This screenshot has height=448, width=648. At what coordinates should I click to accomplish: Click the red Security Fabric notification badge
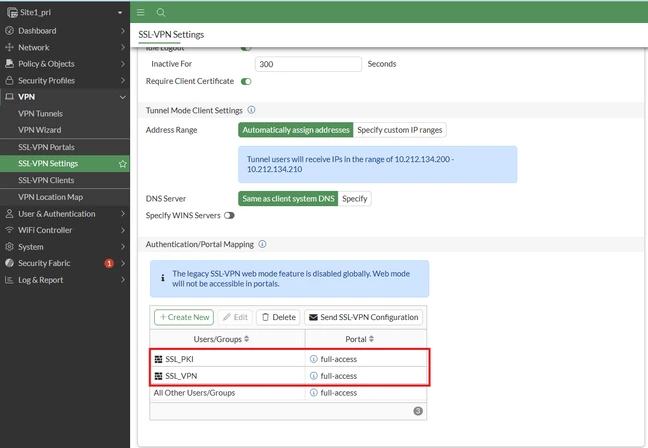coord(109,263)
